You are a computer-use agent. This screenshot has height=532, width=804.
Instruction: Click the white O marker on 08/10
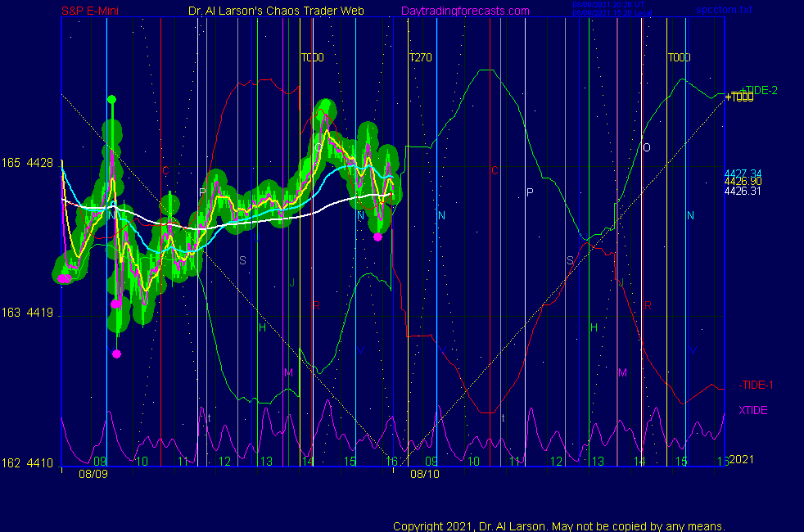[647, 148]
